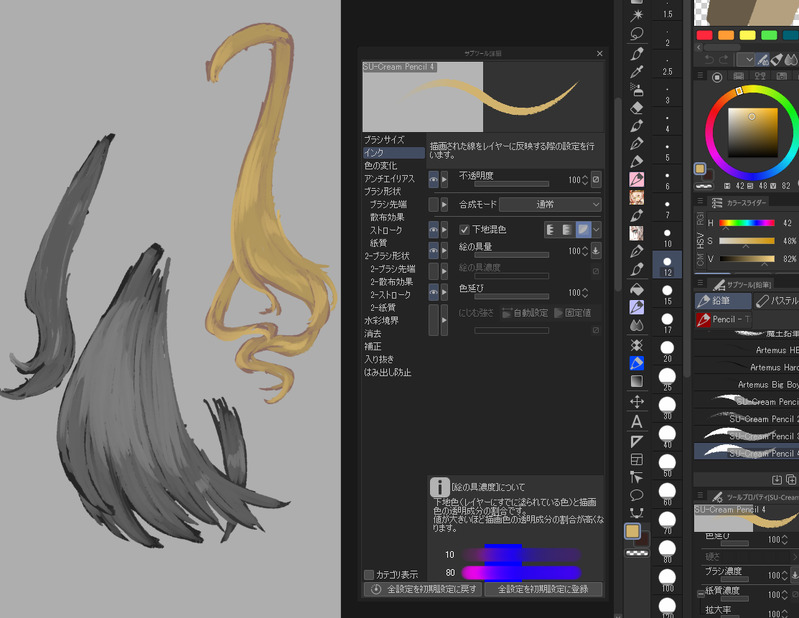The image size is (799, 618).
Task: Select the Lasso selection tool
Action: tap(636, 34)
